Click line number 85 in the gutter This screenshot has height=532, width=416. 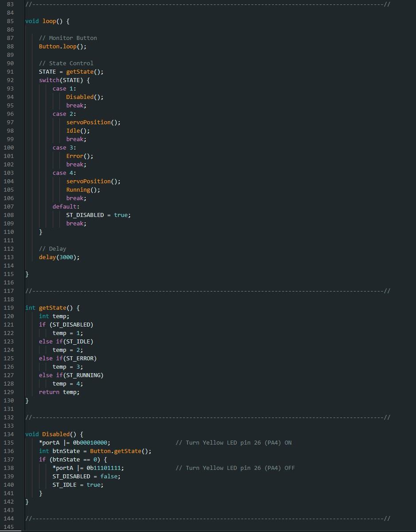point(8,21)
